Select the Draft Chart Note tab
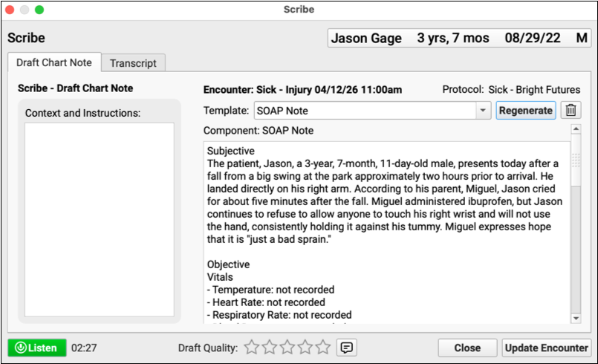The width and height of the screenshot is (598, 364). click(53, 64)
